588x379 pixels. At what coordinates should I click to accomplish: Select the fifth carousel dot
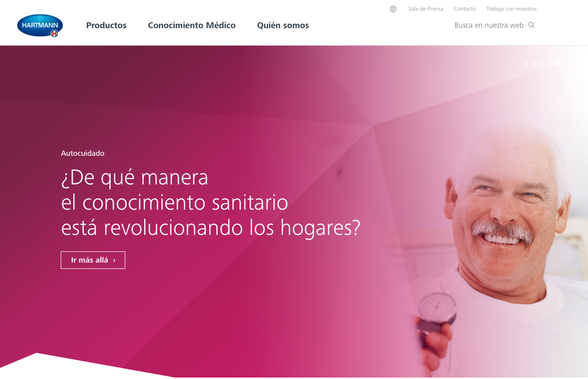coord(559,64)
